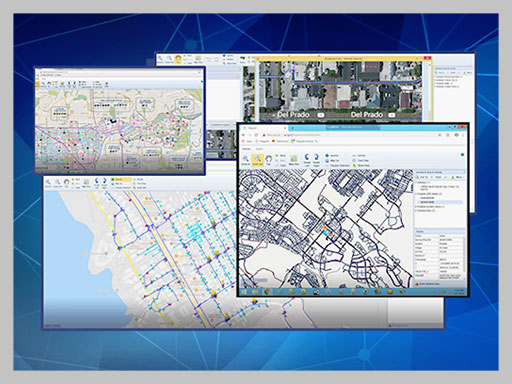Rotate Right in the coastal map window
The width and height of the screenshot is (512, 384).
[x=104, y=183]
